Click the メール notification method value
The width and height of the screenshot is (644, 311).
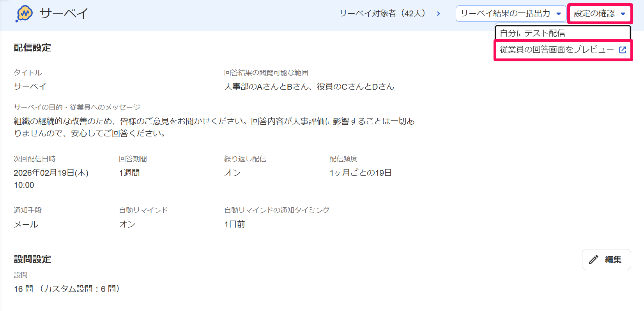tap(26, 224)
